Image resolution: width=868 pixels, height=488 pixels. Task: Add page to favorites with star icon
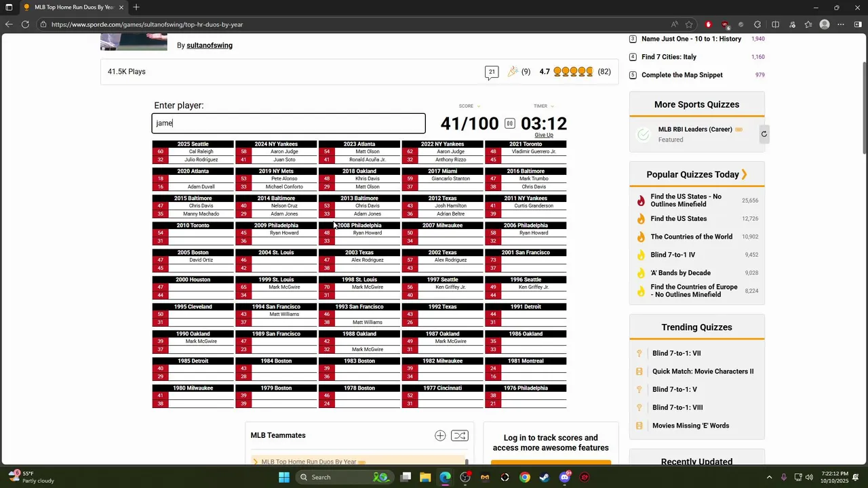point(689,24)
